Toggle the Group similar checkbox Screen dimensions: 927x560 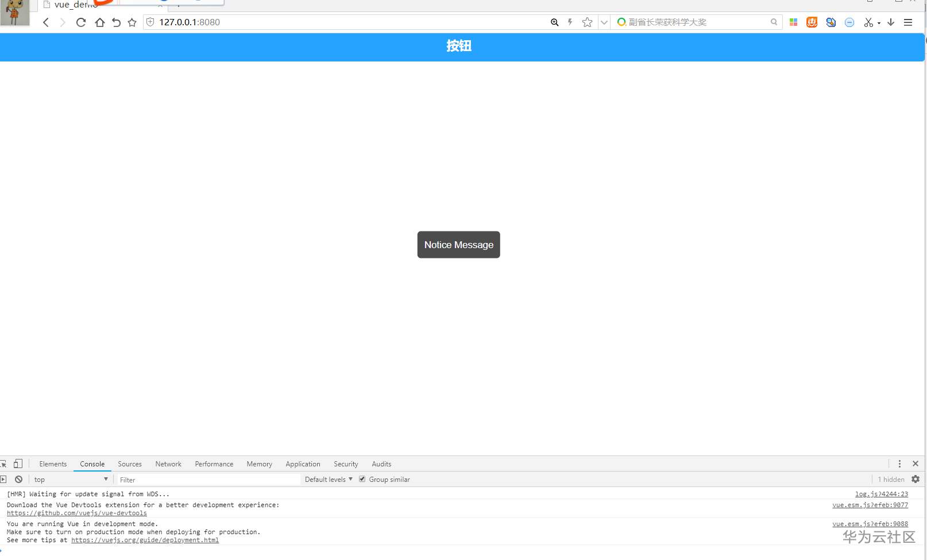coord(362,479)
